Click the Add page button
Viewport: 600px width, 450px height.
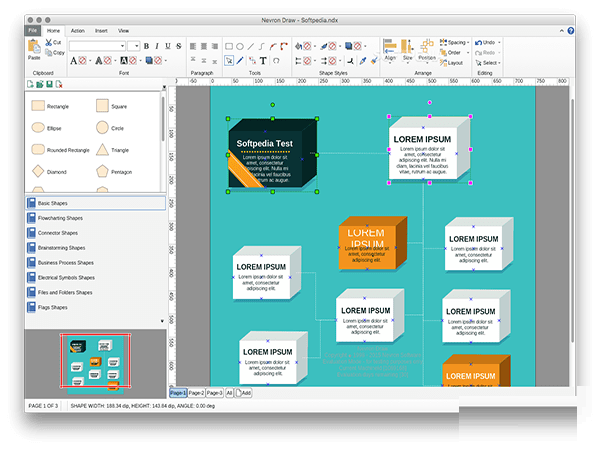[x=243, y=393]
